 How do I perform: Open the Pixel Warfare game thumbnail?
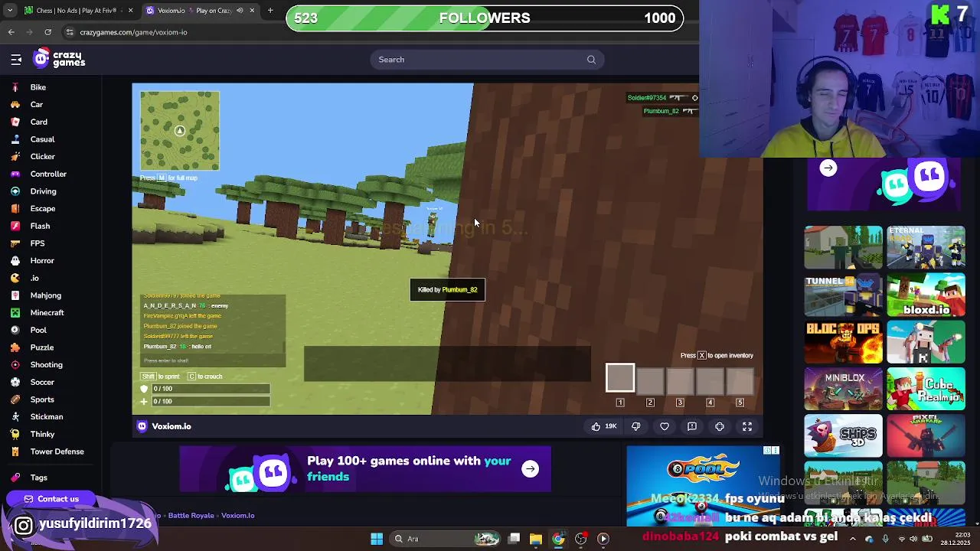pos(926,436)
